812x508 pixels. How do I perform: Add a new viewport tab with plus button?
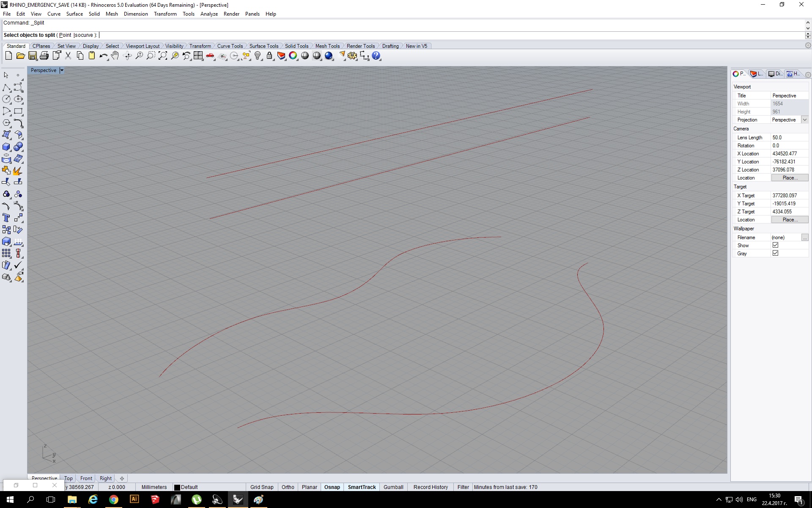coord(122,478)
